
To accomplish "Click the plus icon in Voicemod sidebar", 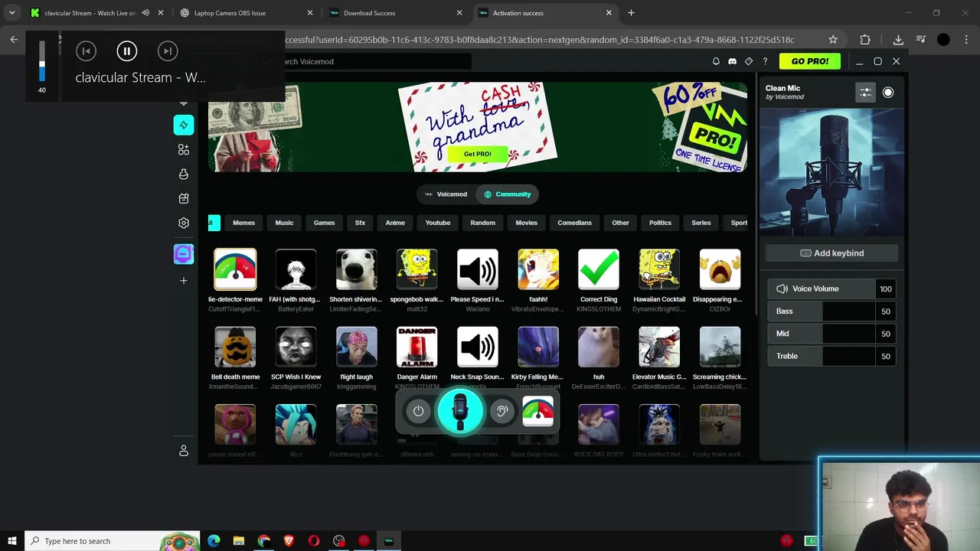I will click(184, 281).
